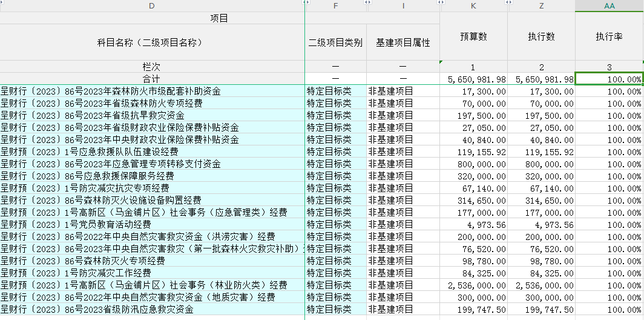Select the 防灾减灾工作经费 row name
The width and height of the screenshot is (644, 320).
pos(152,273)
